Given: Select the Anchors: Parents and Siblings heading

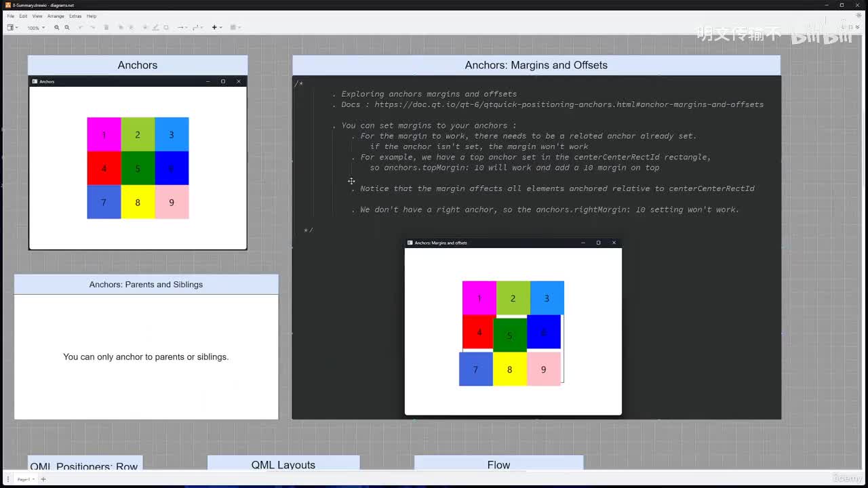Looking at the screenshot, I should (x=146, y=285).
